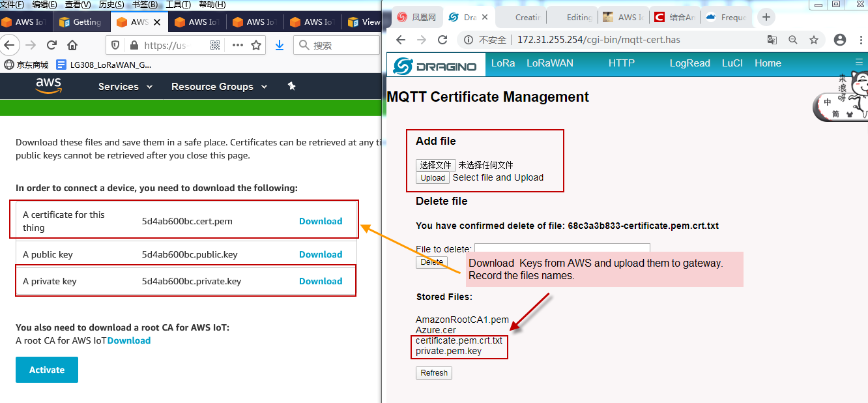Open Dragino HTTP menu
This screenshot has height=403, width=868.
[622, 63]
